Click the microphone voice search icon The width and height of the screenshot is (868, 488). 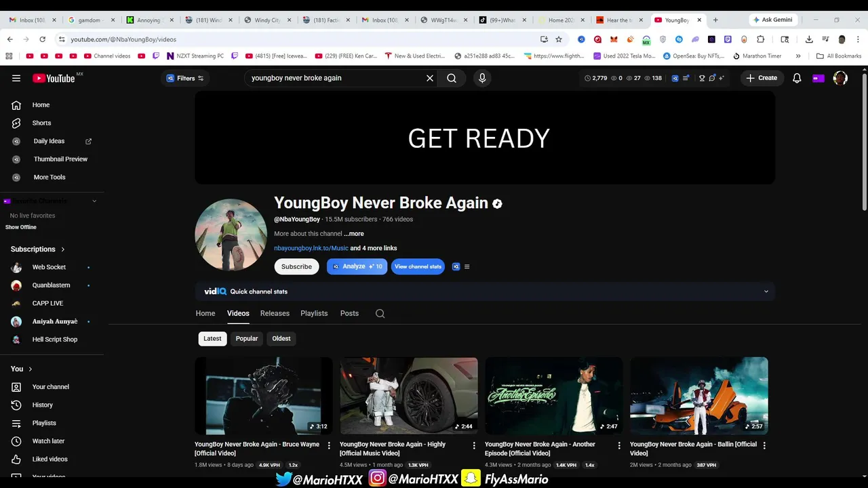point(482,78)
